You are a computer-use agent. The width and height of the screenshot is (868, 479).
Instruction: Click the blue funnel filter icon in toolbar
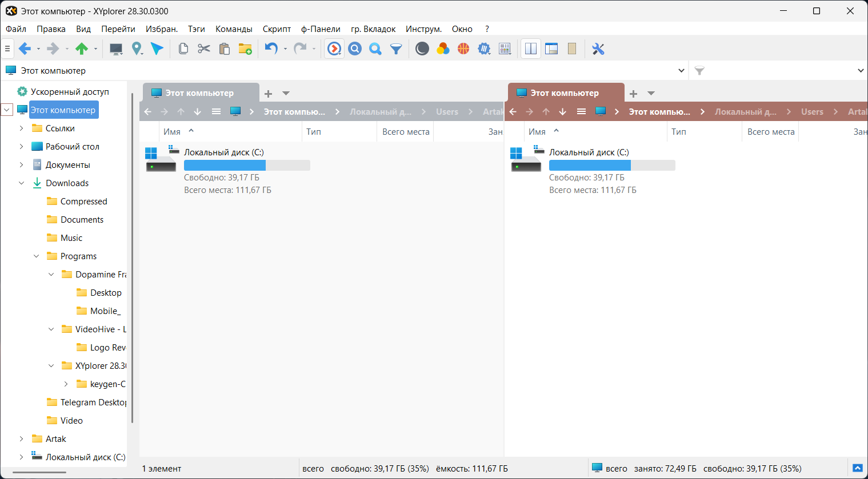[396, 49]
